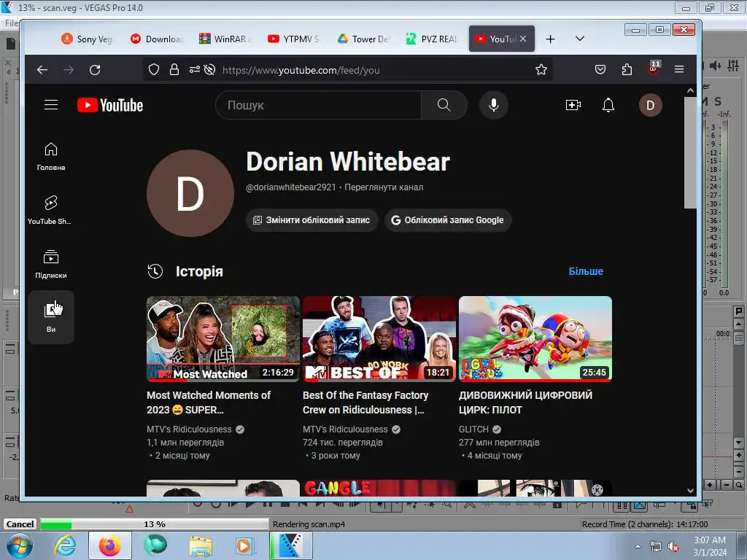Switch to PVZ REAL tab
The width and height of the screenshot is (747, 560).
point(432,39)
